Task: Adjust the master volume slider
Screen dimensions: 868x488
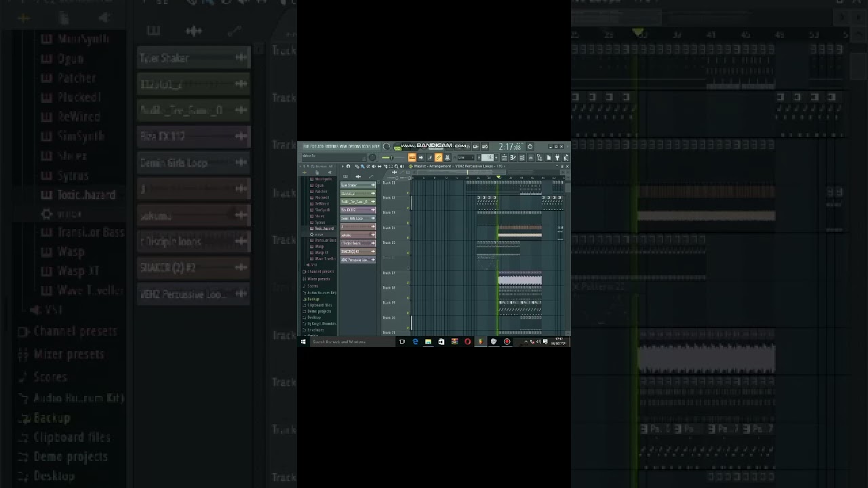Action: coord(393,157)
